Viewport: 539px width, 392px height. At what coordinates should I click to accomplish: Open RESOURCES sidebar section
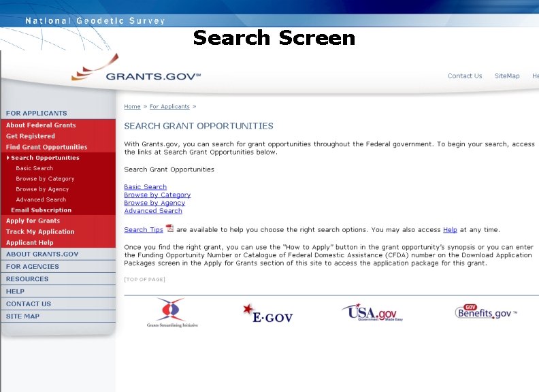pos(27,279)
